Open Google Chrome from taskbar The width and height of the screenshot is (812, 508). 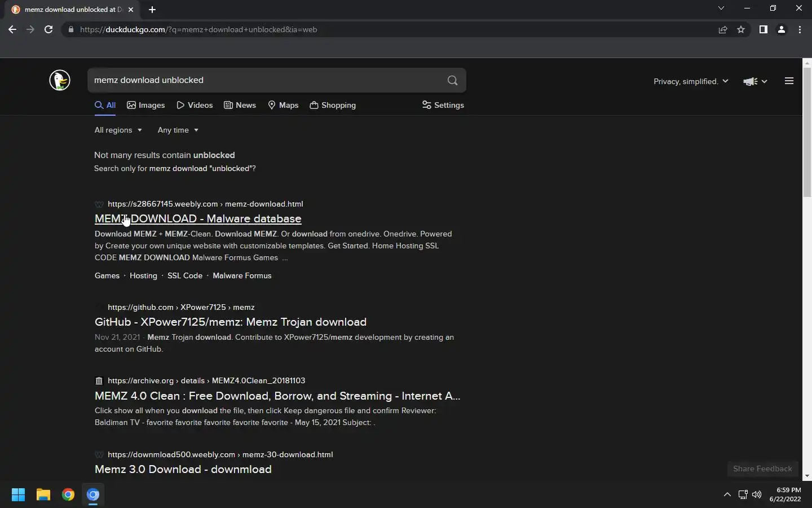click(68, 494)
